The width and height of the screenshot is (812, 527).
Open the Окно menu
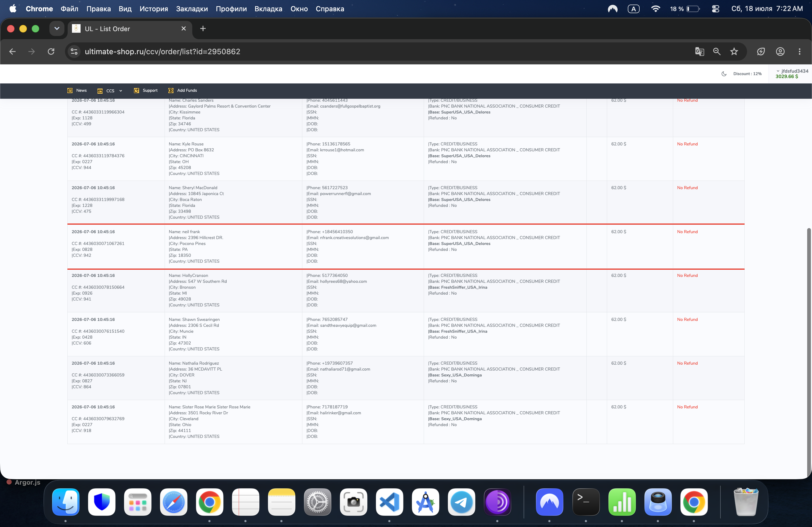[x=299, y=9]
